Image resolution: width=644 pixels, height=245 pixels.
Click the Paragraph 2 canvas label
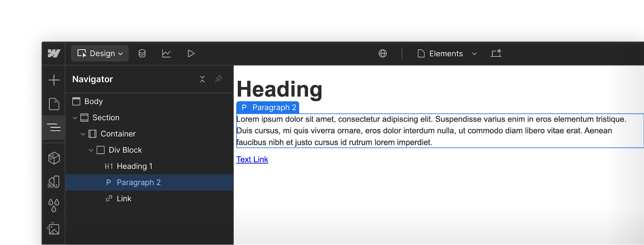[x=268, y=107]
